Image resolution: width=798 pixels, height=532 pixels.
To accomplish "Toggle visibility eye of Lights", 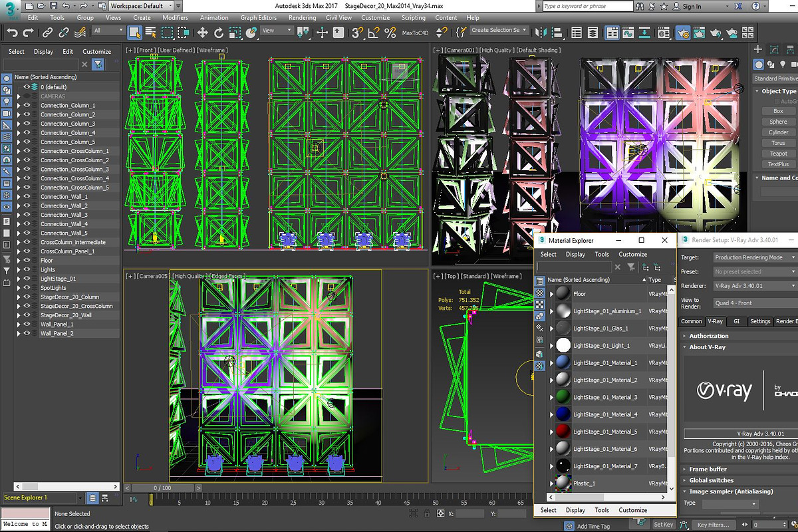I will 27,269.
